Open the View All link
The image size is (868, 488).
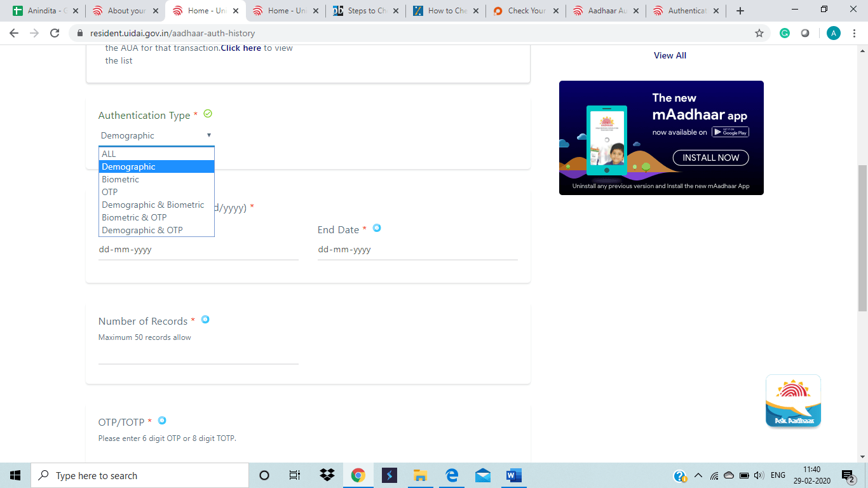670,55
